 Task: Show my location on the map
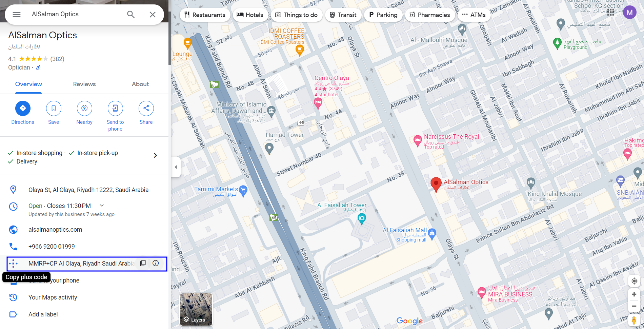coord(634,281)
